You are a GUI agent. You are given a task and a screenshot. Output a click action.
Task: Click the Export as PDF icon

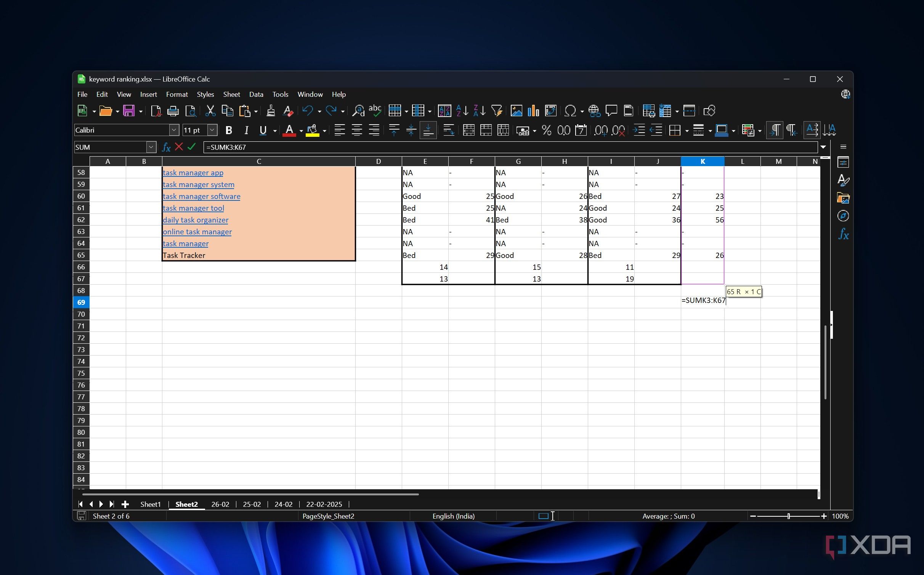[x=156, y=111]
